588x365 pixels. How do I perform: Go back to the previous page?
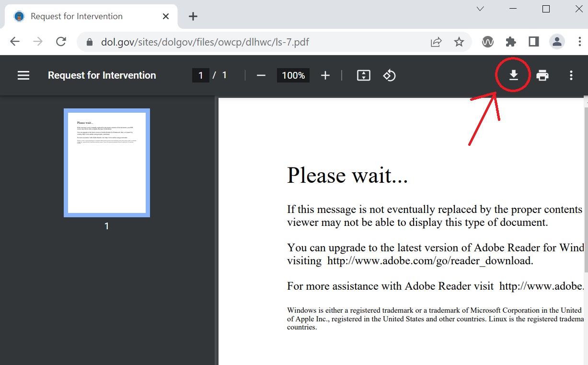(x=15, y=42)
